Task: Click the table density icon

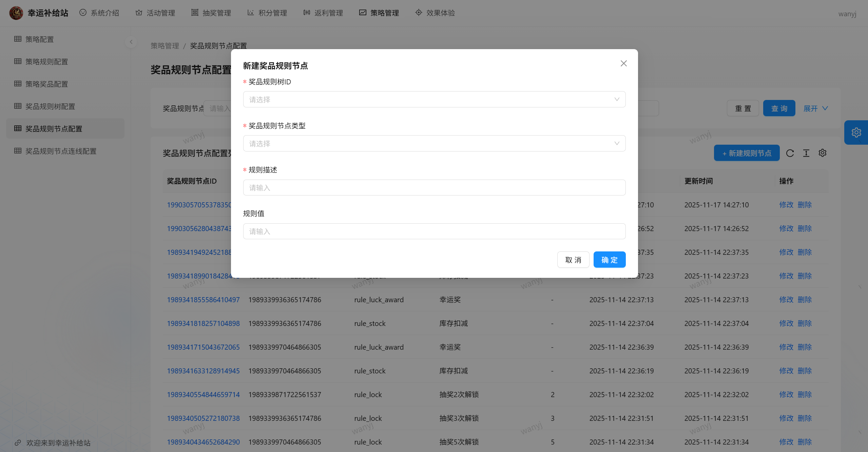Action: point(806,153)
